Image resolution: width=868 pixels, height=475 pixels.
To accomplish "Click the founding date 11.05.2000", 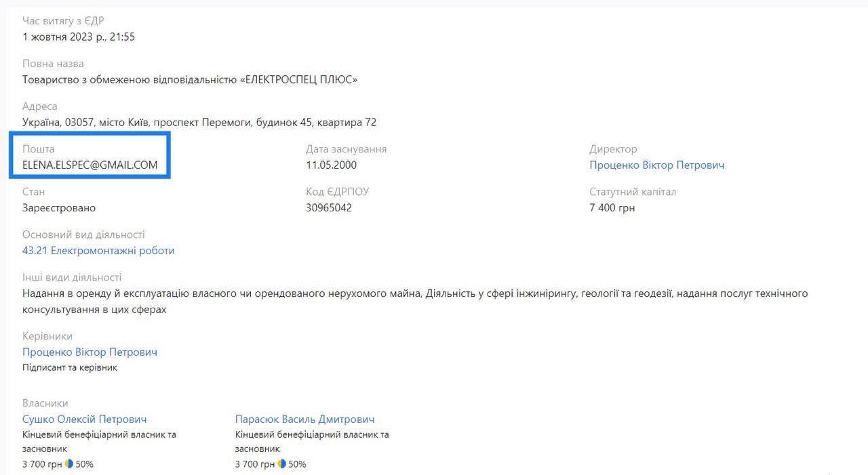I will (331, 165).
